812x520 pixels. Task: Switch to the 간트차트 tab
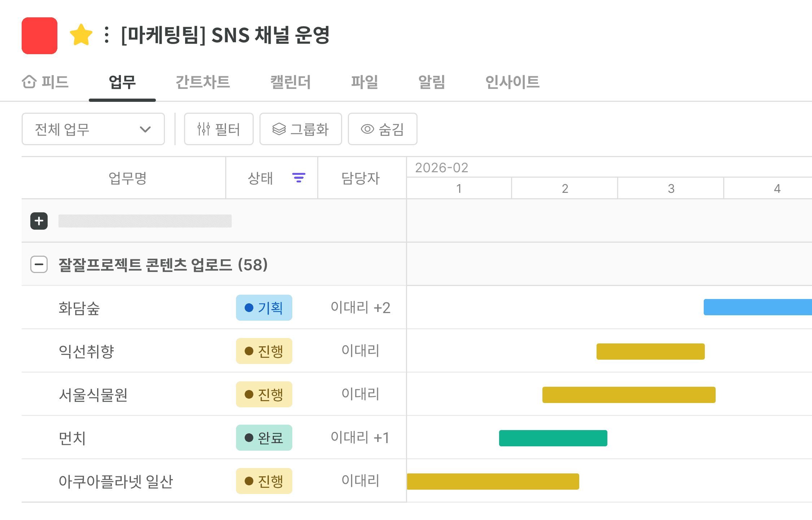(x=202, y=82)
